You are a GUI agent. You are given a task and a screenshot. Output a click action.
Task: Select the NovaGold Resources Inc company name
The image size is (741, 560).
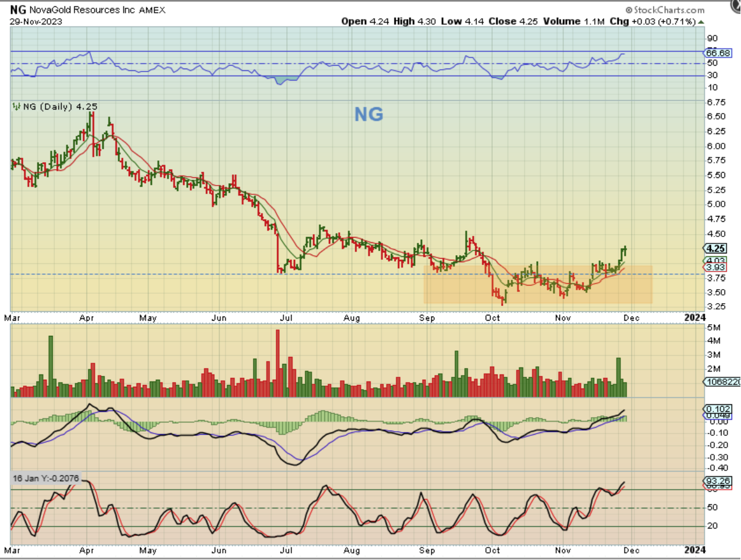82,10
